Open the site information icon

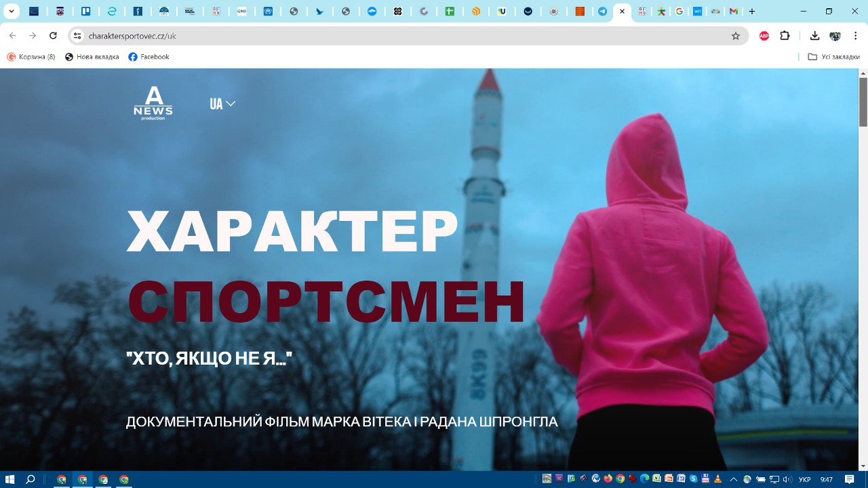pos(77,36)
